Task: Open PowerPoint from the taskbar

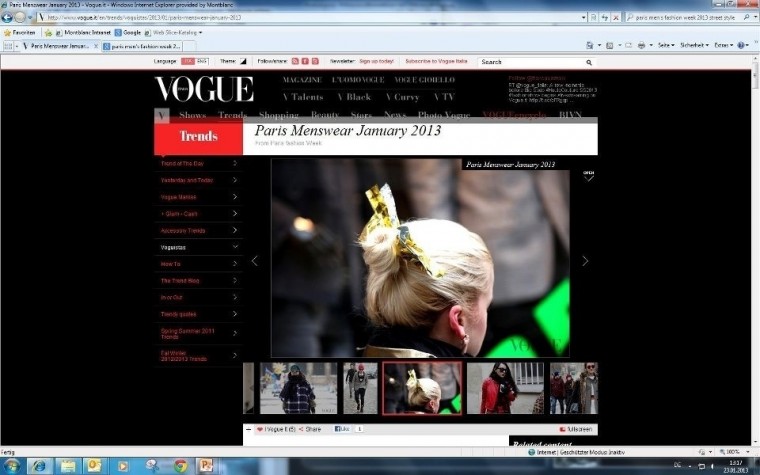Action: pos(206,466)
